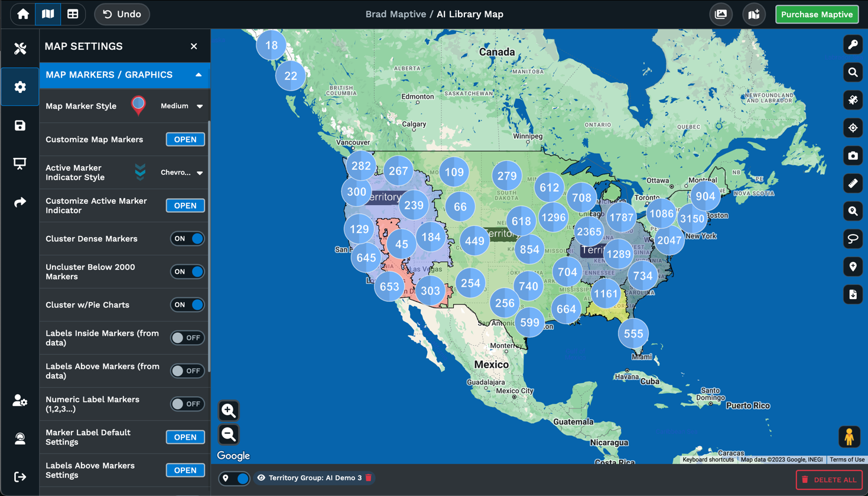Click the home icon in top bar
The height and width of the screenshot is (496, 868).
[23, 14]
